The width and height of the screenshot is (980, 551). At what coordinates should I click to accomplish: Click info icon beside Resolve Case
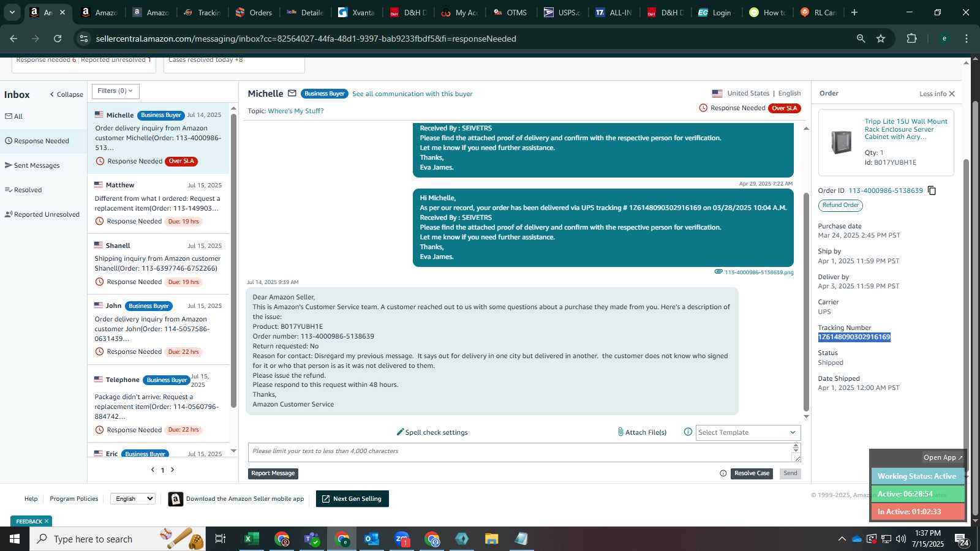[x=723, y=473]
